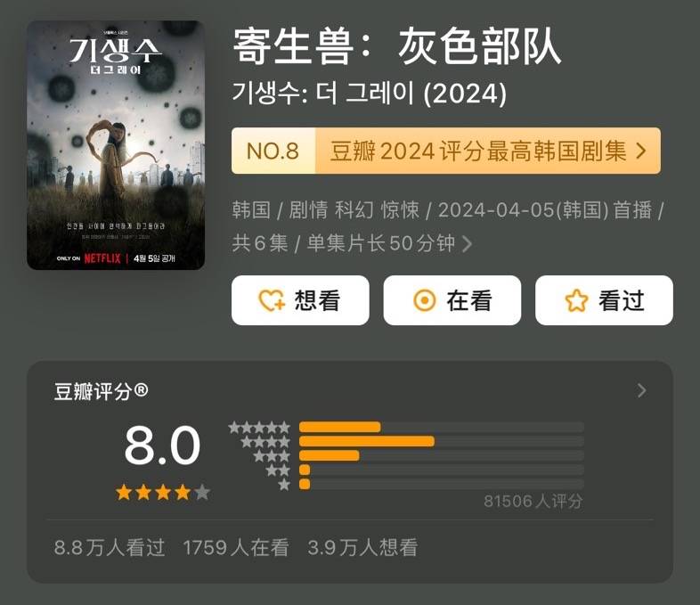This screenshot has height=605, width=700.
Task: Mark the show as 在看
Action: pyautogui.click(x=452, y=300)
